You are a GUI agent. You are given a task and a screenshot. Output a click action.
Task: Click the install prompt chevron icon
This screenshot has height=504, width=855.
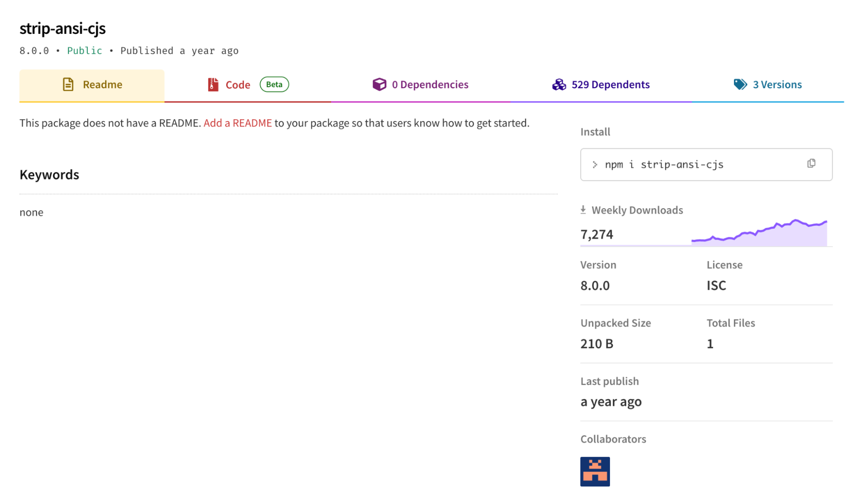pyautogui.click(x=595, y=165)
